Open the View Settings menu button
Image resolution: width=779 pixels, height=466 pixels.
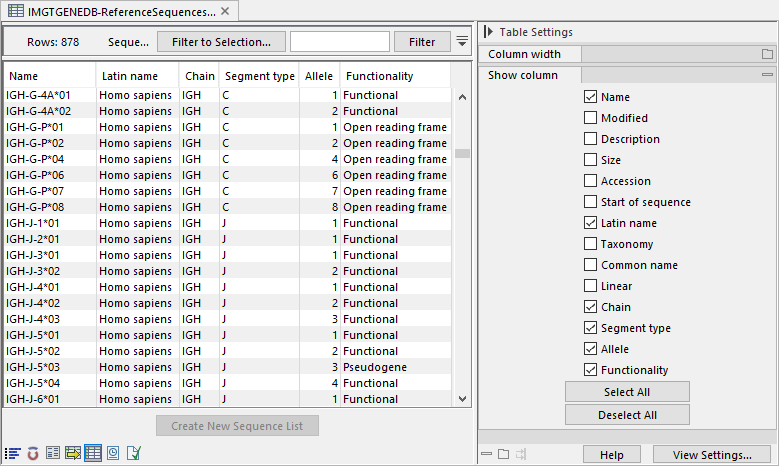(712, 455)
